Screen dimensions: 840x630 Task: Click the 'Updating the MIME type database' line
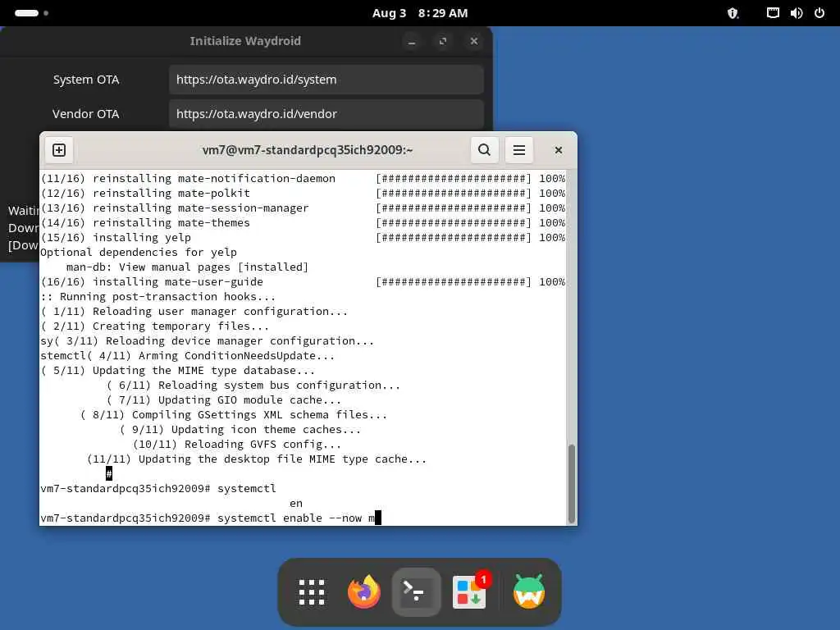pos(178,370)
